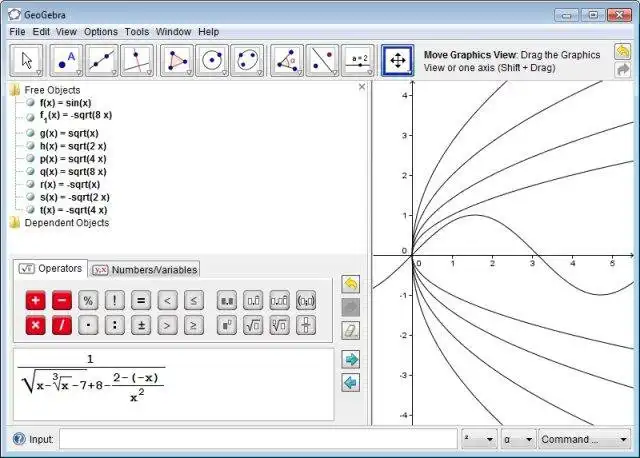Select the Move arrow tool
Viewport: 640px width, 458px height.
tap(26, 60)
